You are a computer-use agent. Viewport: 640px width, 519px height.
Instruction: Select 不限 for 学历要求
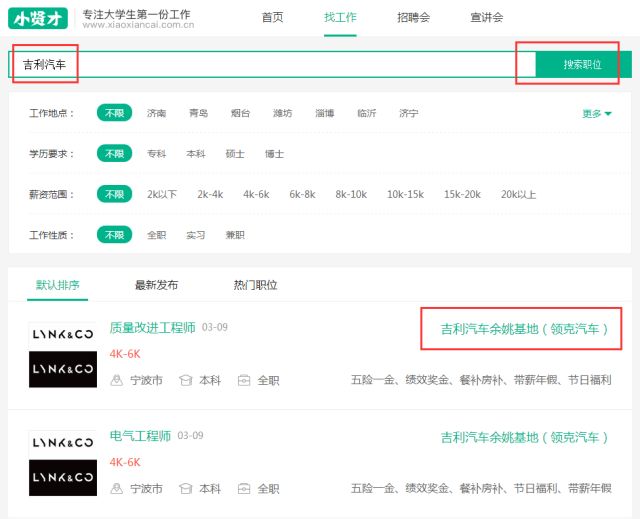pyautogui.click(x=114, y=153)
